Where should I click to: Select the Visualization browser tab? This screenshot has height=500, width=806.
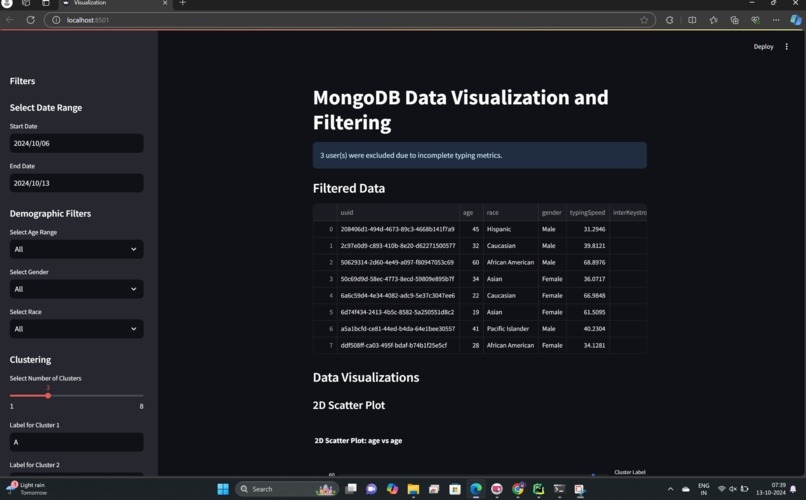(113, 3)
